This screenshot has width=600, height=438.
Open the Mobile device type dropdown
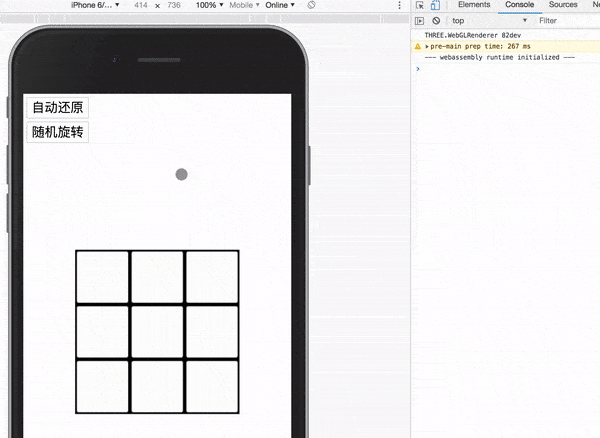click(x=244, y=5)
